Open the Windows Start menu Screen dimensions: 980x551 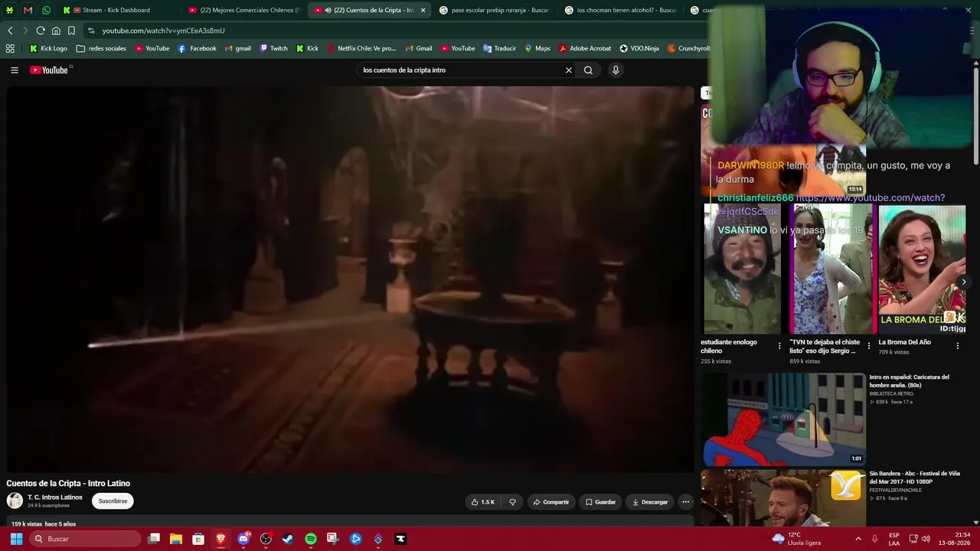click(16, 539)
